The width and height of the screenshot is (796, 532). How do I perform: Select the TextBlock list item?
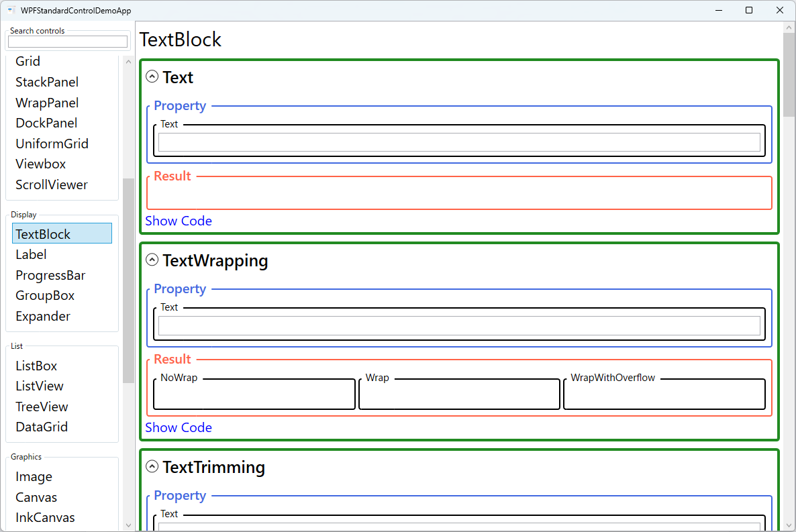62,233
